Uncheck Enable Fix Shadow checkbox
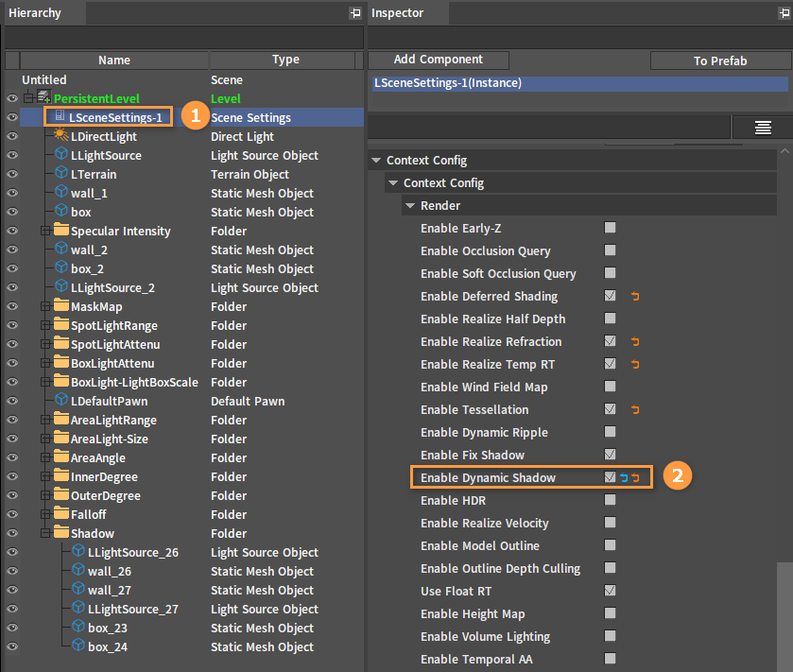 point(610,454)
